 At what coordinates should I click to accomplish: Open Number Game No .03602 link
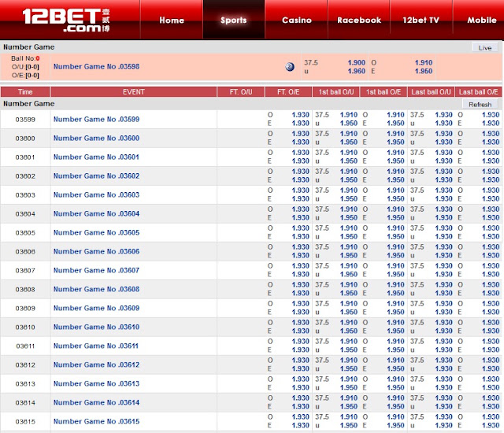(x=96, y=176)
